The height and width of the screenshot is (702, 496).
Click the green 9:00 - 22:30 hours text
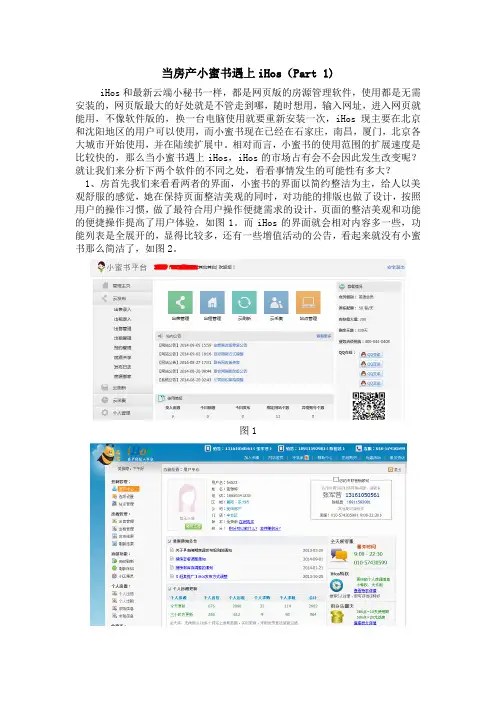pyautogui.click(x=368, y=554)
